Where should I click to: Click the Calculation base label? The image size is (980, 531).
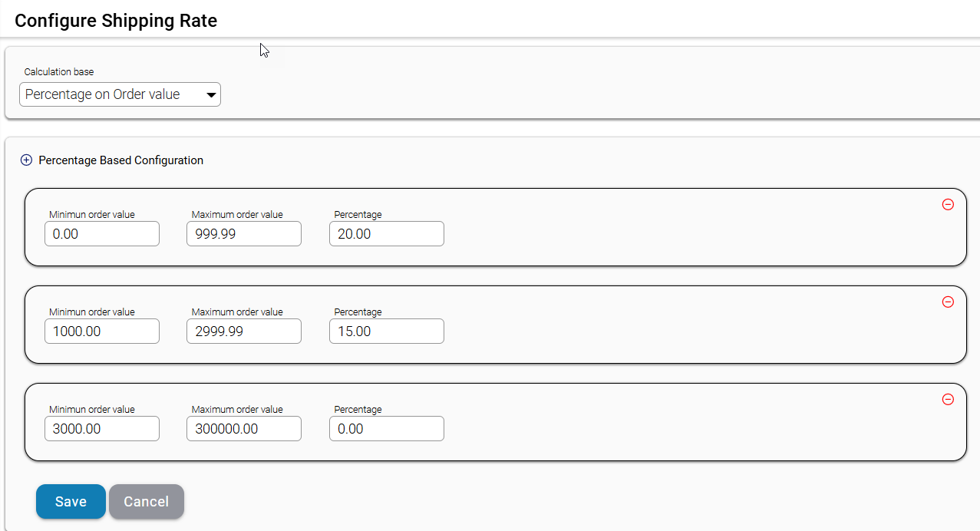click(59, 72)
